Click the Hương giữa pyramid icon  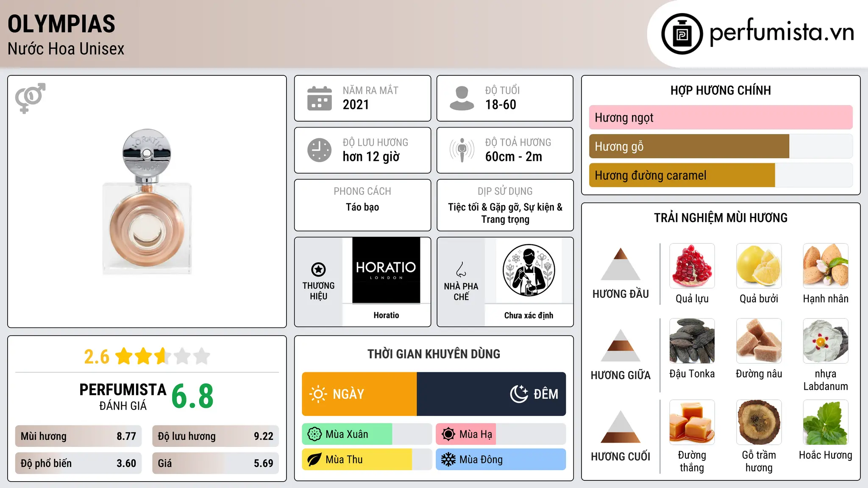[620, 345]
